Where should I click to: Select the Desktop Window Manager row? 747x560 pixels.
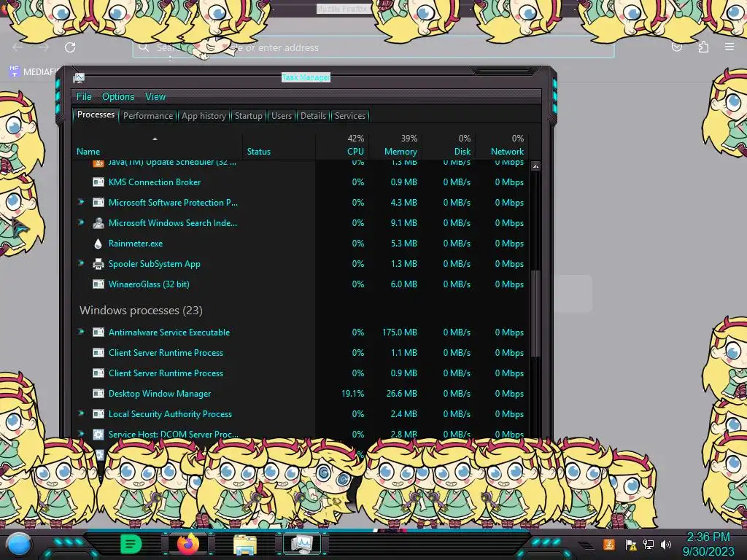(x=301, y=394)
